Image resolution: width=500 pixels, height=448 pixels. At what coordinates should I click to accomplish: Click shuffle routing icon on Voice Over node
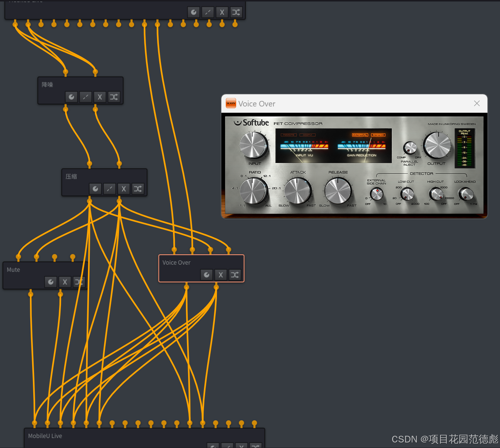tap(235, 275)
